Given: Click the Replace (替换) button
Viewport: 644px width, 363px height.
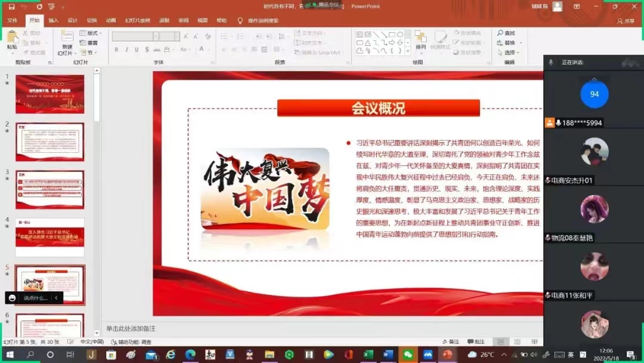Looking at the screenshot, I should [509, 43].
